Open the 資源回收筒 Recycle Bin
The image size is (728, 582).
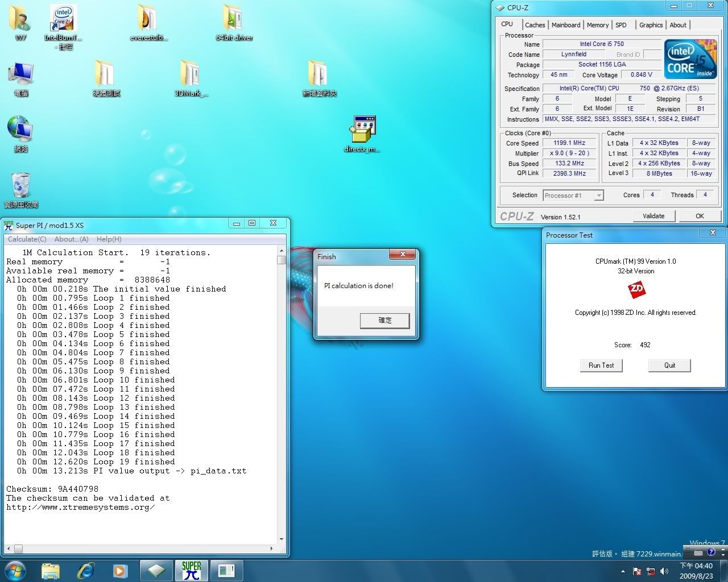(20, 190)
